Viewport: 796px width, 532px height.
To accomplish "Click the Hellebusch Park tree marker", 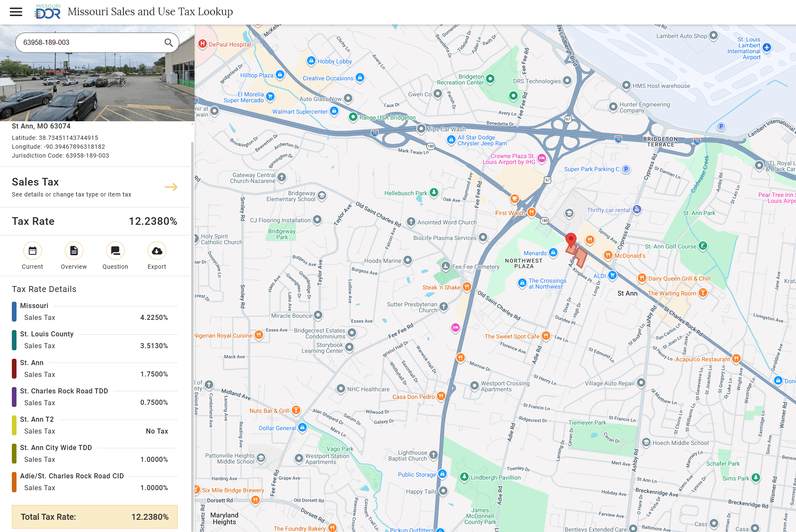I will click(434, 193).
